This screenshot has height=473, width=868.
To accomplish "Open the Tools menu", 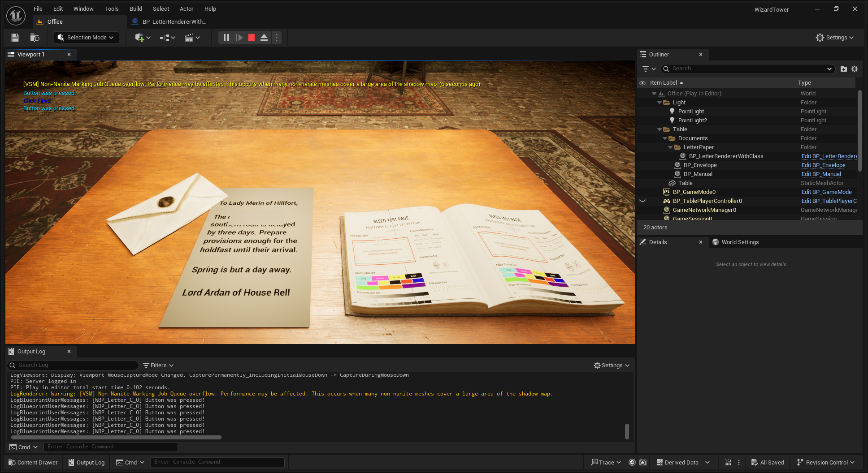I will pos(112,9).
